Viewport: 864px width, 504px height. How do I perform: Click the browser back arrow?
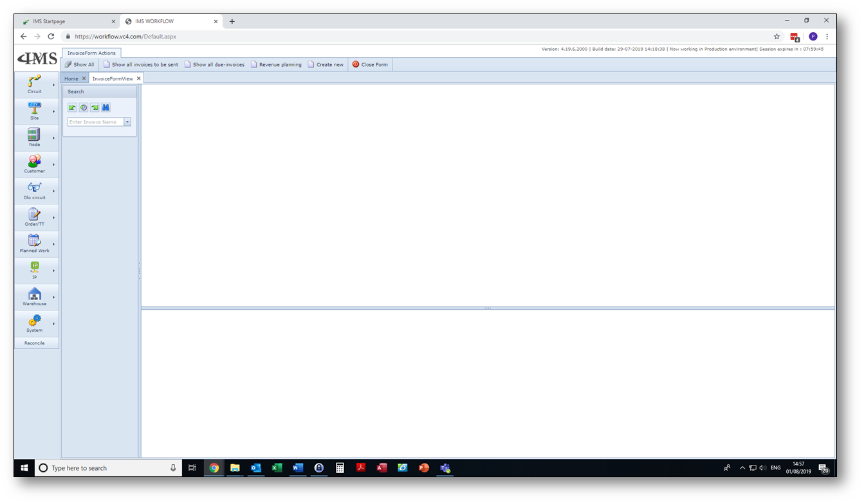point(23,37)
